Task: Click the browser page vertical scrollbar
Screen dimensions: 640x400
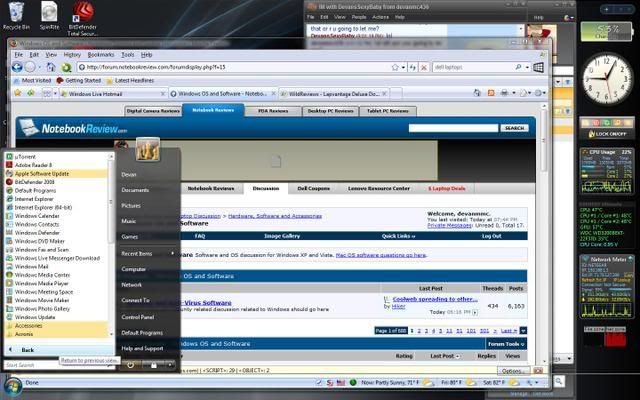Action: pos(543,233)
